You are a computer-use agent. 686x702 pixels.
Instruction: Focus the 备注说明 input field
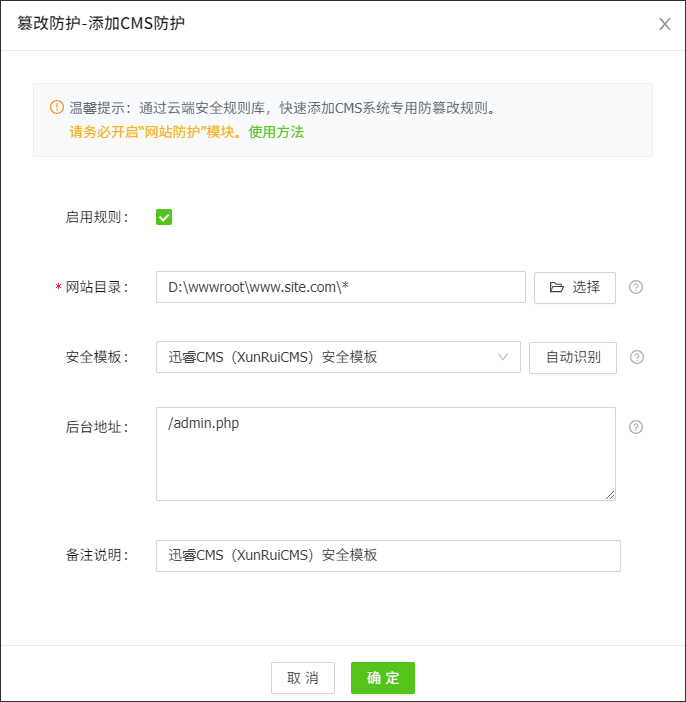(x=388, y=556)
